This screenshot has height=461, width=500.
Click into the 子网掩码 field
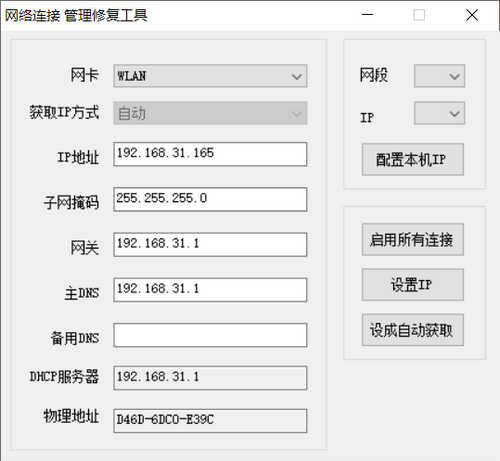tap(210, 199)
